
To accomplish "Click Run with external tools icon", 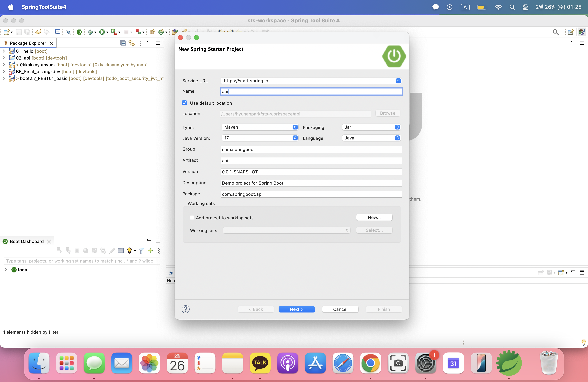I will [114, 32].
